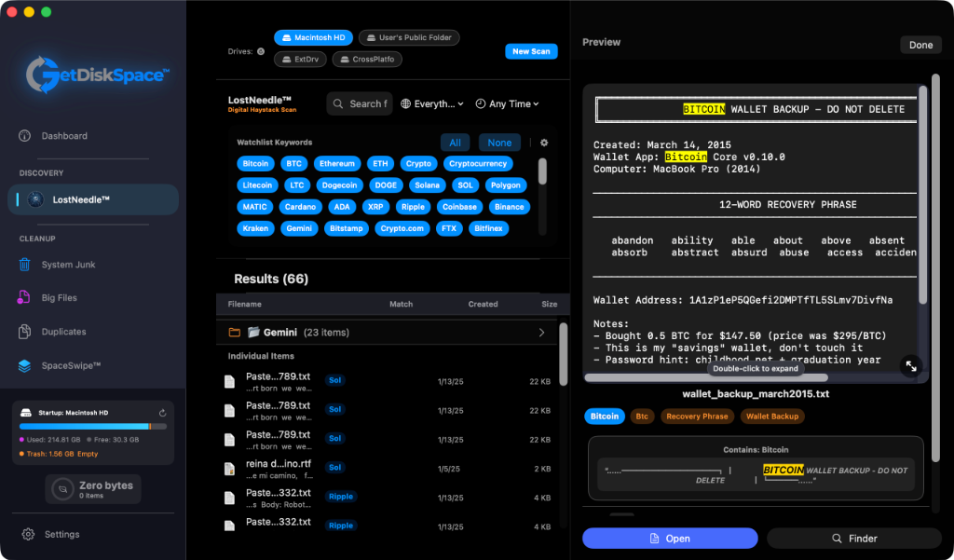Sort results by Created column
Screen dimensions: 954x560
click(x=484, y=304)
